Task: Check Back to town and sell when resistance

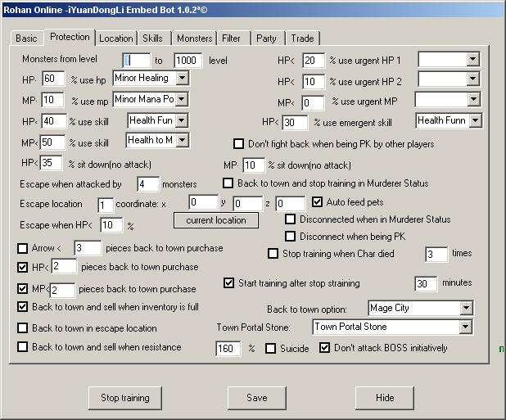Action: (22, 347)
